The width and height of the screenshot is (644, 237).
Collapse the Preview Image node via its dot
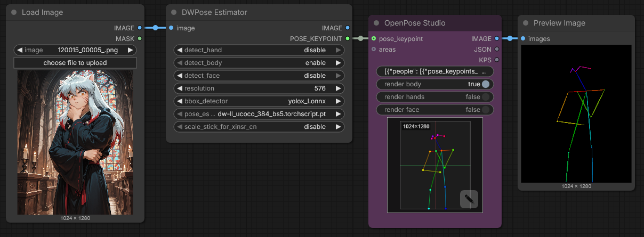[x=526, y=23]
